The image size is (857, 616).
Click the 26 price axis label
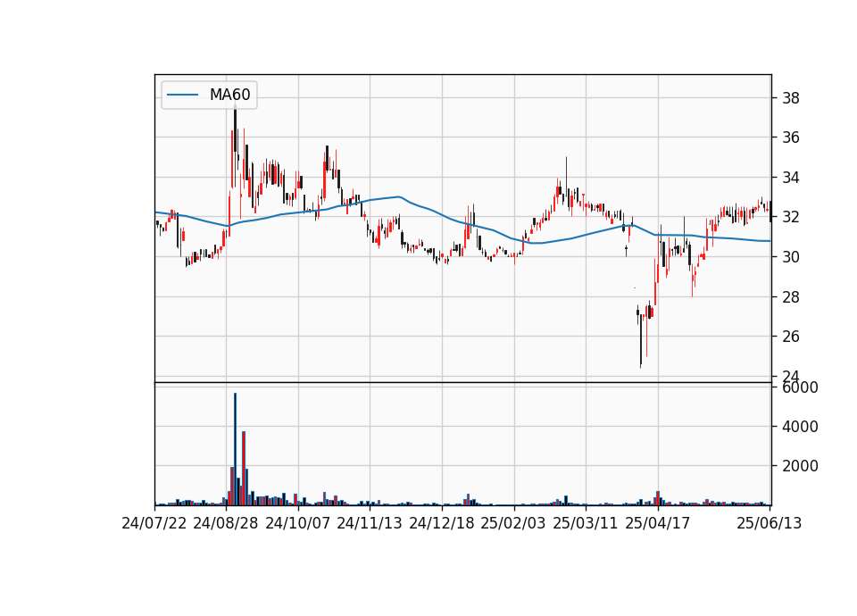791,337
